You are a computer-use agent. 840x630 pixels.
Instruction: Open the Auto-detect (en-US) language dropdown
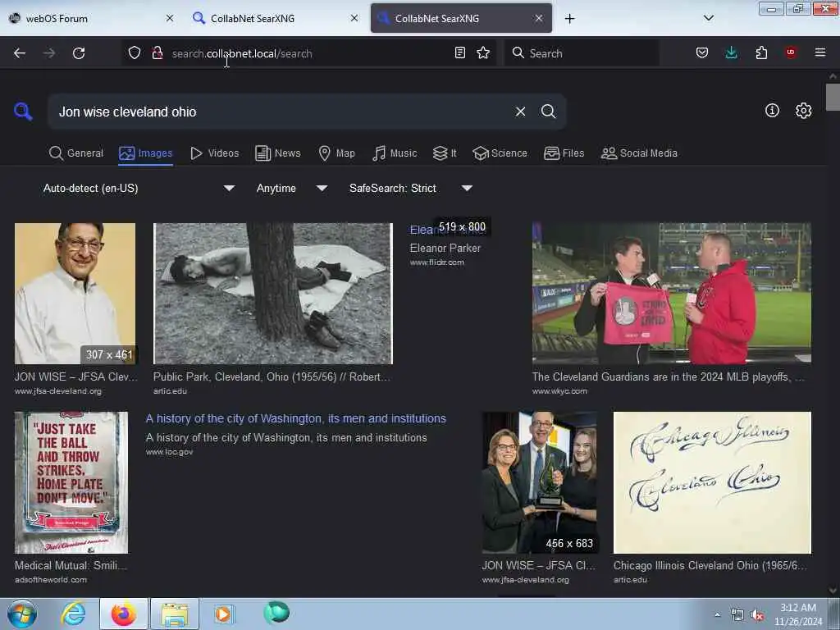[x=139, y=188]
